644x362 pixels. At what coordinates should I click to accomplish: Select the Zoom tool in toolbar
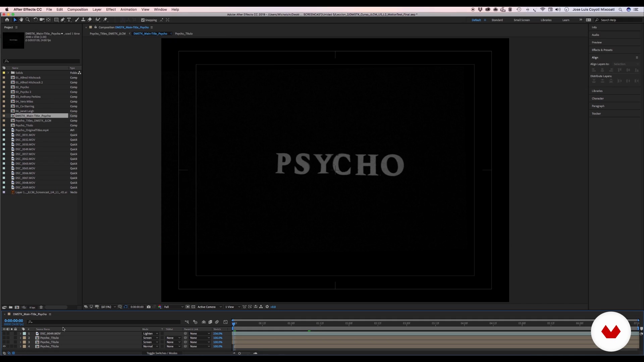click(x=28, y=20)
